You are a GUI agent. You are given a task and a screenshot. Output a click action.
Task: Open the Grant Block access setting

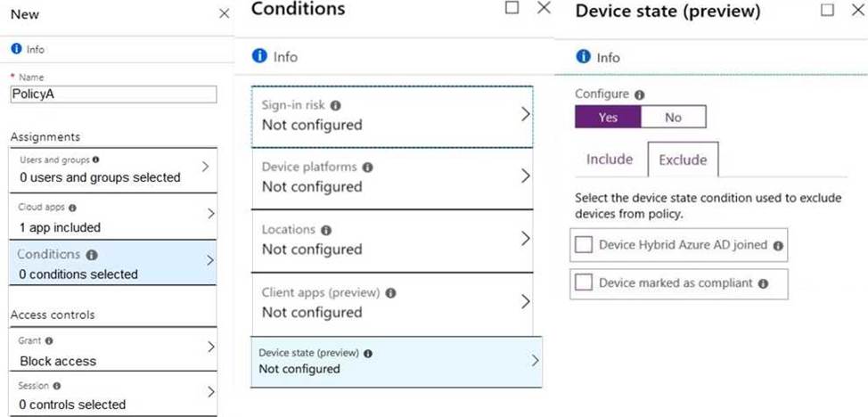pyautogui.click(x=112, y=352)
